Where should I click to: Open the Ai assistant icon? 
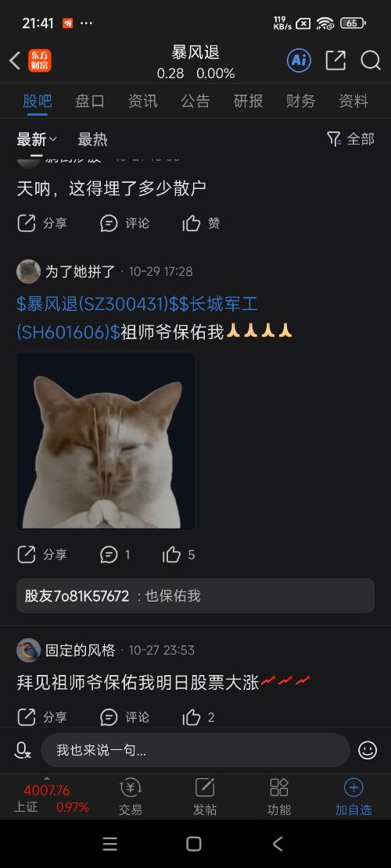coord(299,60)
